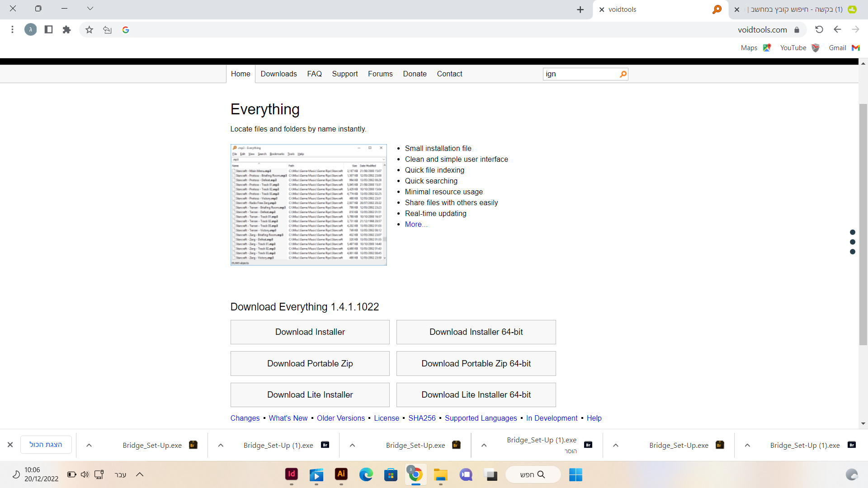
Task: Open the Downloads menu item
Action: (x=278, y=74)
